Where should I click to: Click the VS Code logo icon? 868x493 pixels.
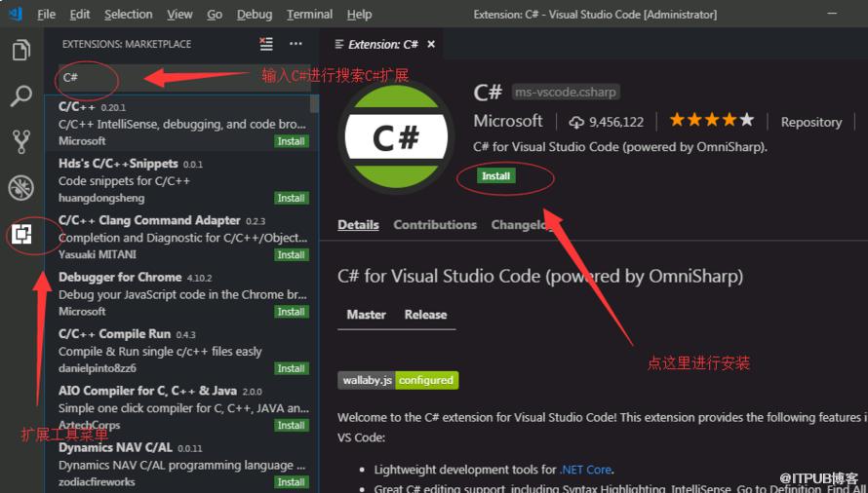point(16,14)
